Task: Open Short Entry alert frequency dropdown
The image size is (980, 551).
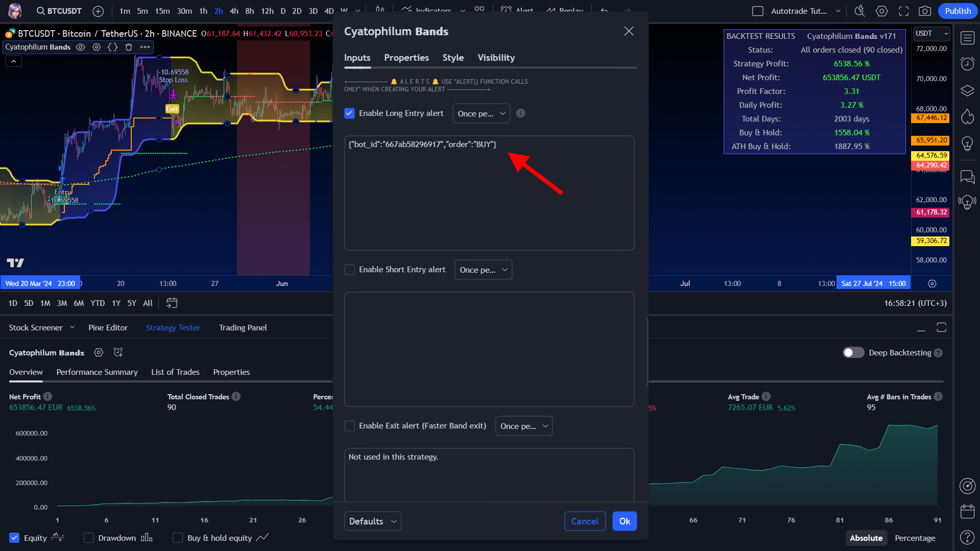Action: click(483, 270)
